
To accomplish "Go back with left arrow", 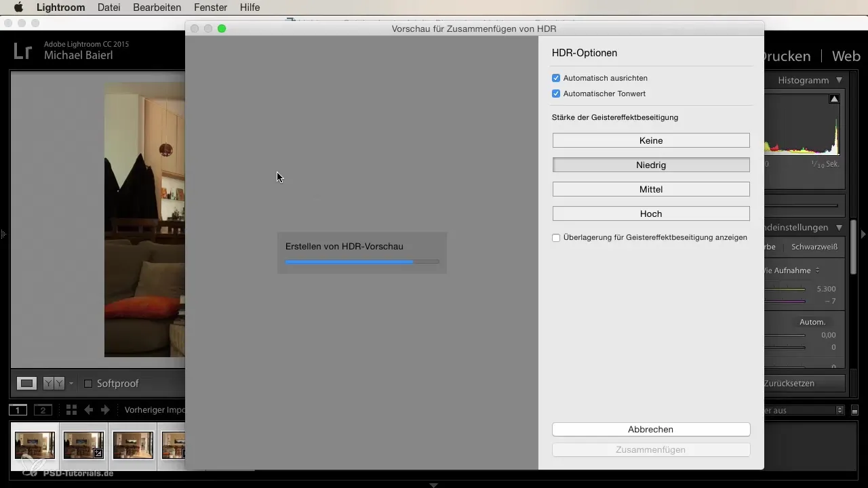I will tap(88, 410).
